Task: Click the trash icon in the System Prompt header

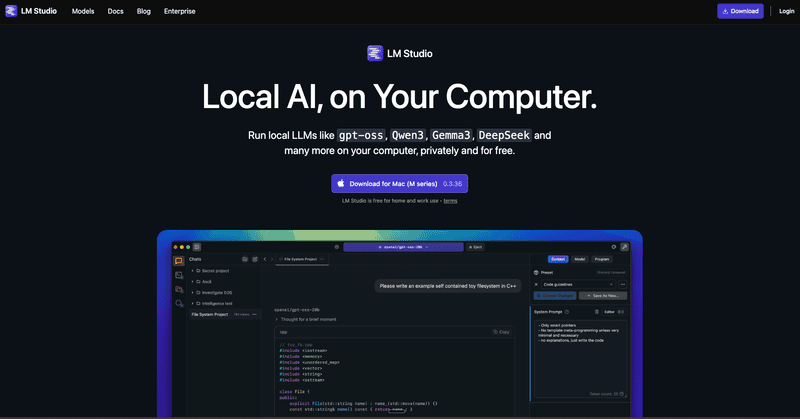Action: click(596, 312)
